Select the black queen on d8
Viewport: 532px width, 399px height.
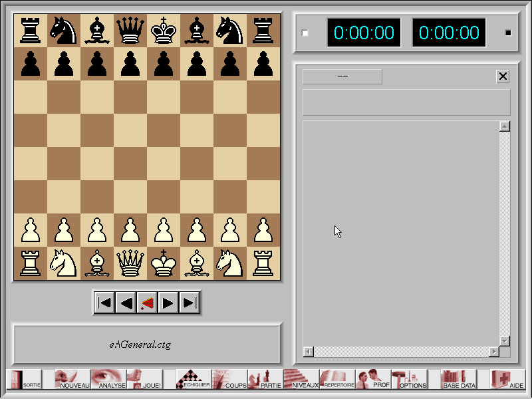coord(130,31)
